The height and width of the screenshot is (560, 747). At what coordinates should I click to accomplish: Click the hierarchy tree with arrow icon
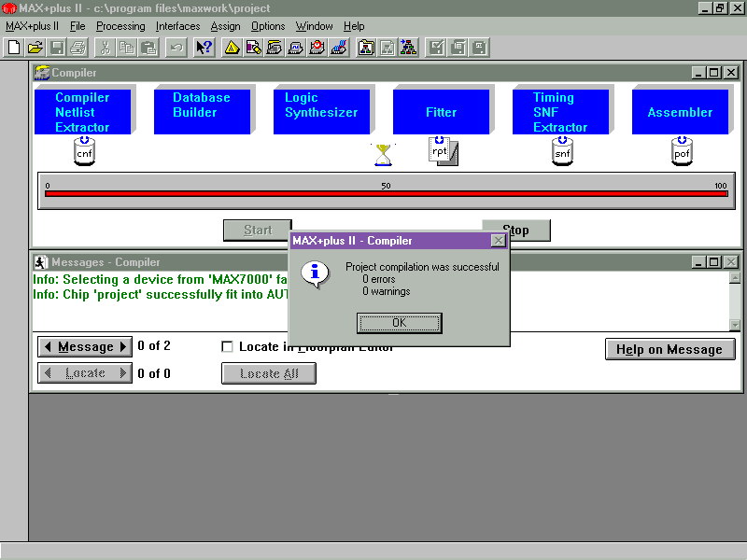pos(409,48)
